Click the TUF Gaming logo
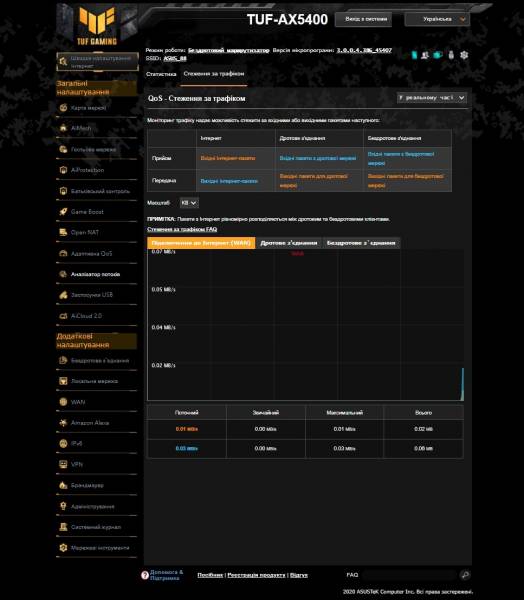Screen dimensions: 524x600 (97, 26)
